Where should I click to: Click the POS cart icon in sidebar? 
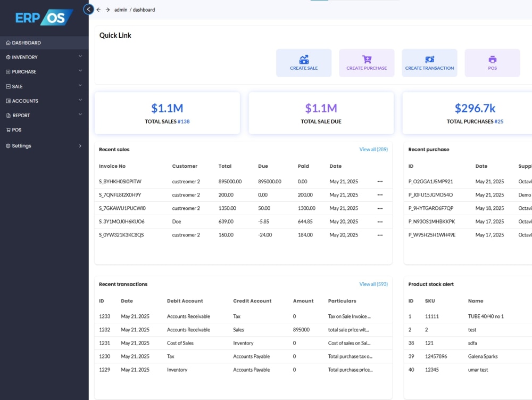(8, 130)
